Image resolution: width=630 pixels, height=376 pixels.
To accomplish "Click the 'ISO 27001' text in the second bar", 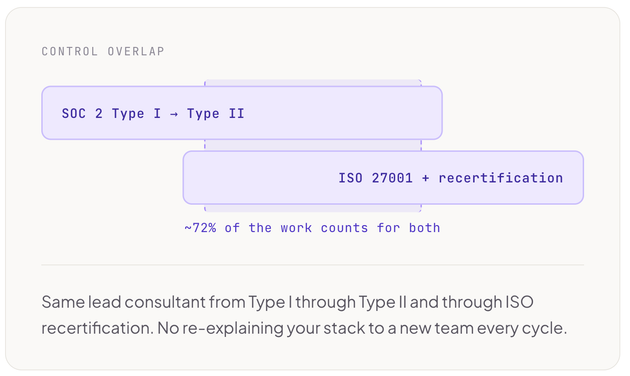I will [x=375, y=178].
